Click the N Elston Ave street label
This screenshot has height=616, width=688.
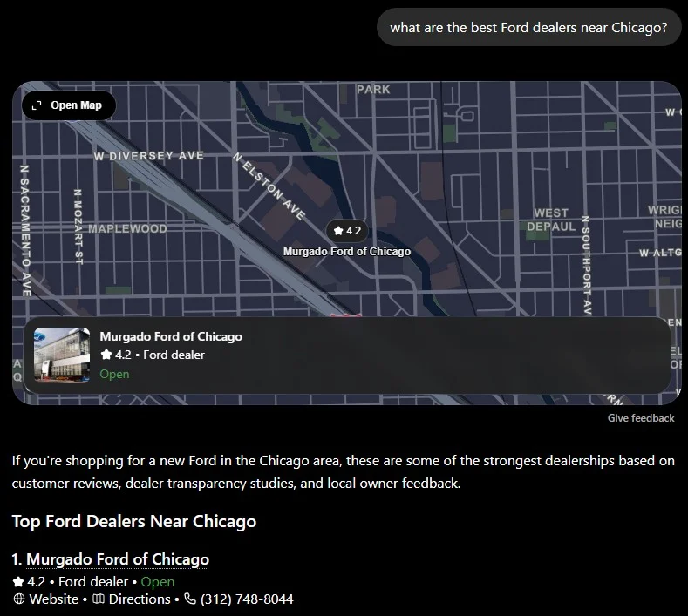point(269,186)
